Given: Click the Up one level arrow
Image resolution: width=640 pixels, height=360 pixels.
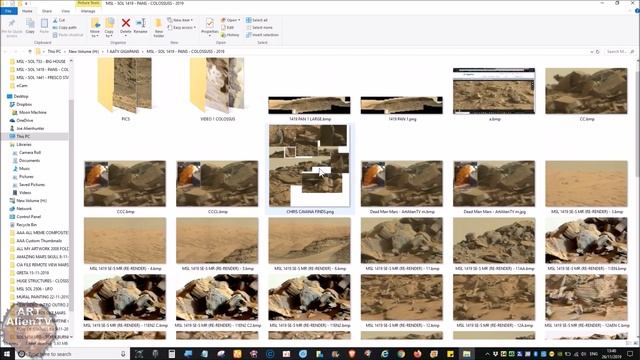Looking at the screenshot, I should click(x=30, y=51).
